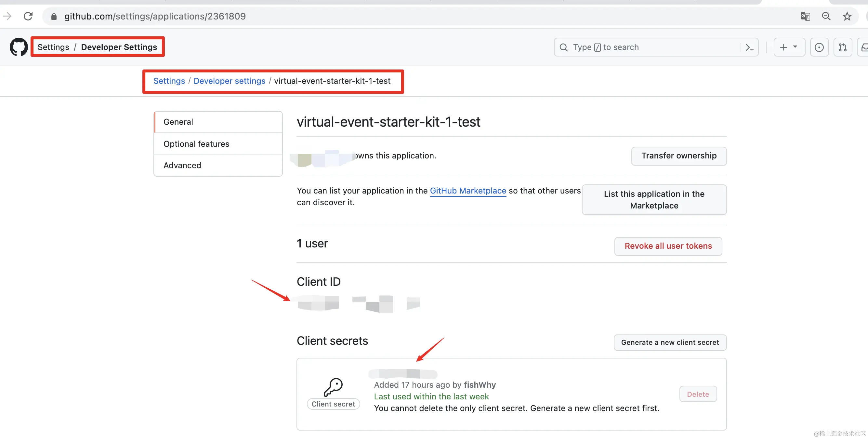Open the Developer settings breadcrumb link
This screenshot has width=868, height=439.
(x=229, y=81)
